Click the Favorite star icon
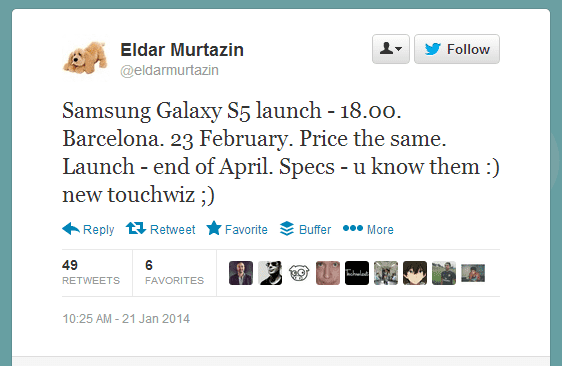 (214, 228)
